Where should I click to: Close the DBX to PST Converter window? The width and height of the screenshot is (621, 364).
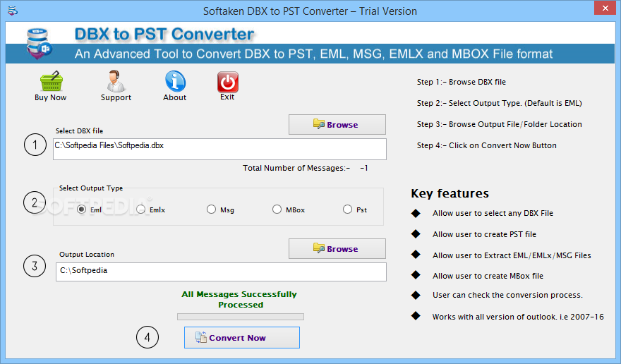pos(605,8)
